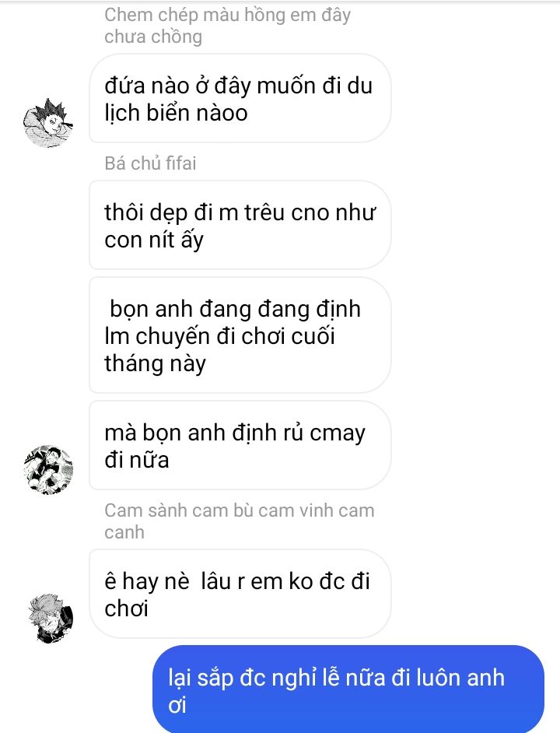This screenshot has height=733, width=560.
Task: Tap the bubble "bọn anh đang đang định"
Action: click(x=240, y=335)
